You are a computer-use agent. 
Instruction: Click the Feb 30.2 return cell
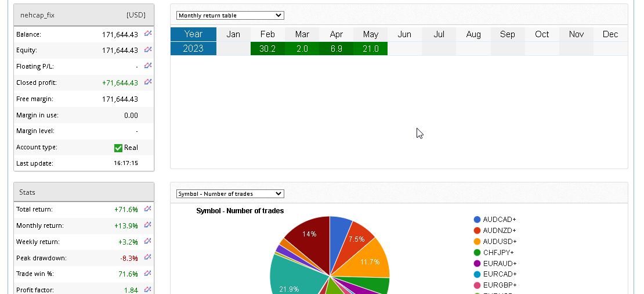267,49
